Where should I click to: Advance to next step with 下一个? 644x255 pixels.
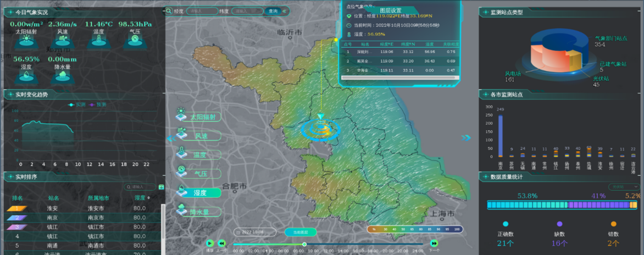[x=434, y=243]
